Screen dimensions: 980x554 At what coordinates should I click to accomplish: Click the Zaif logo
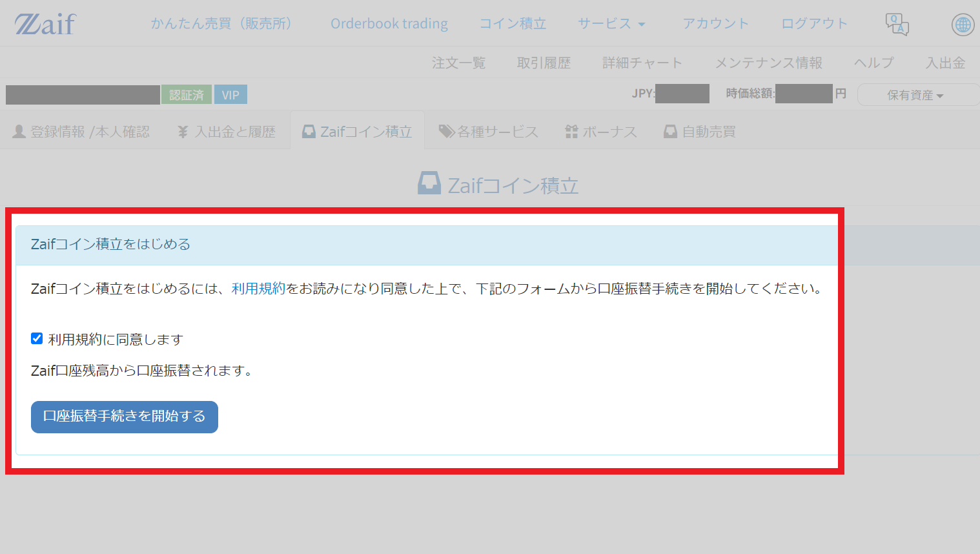pyautogui.click(x=45, y=24)
